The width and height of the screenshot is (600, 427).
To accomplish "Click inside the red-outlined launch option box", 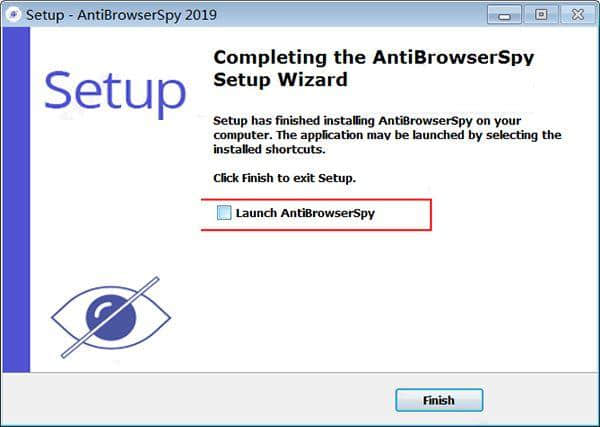I will tap(316, 215).
